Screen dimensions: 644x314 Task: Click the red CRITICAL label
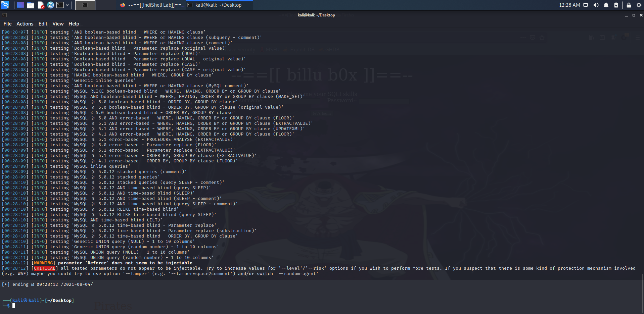coord(44,268)
